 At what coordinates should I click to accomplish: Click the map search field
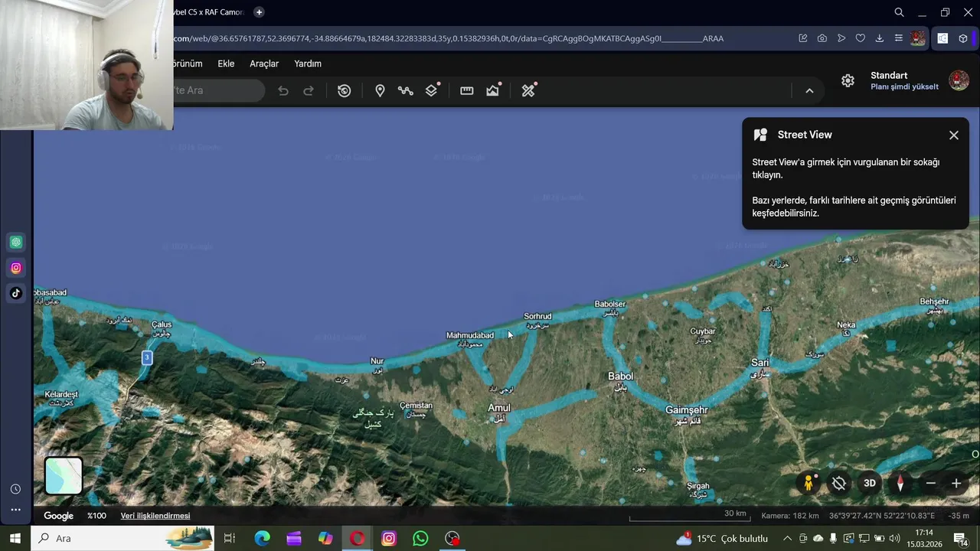tap(218, 90)
